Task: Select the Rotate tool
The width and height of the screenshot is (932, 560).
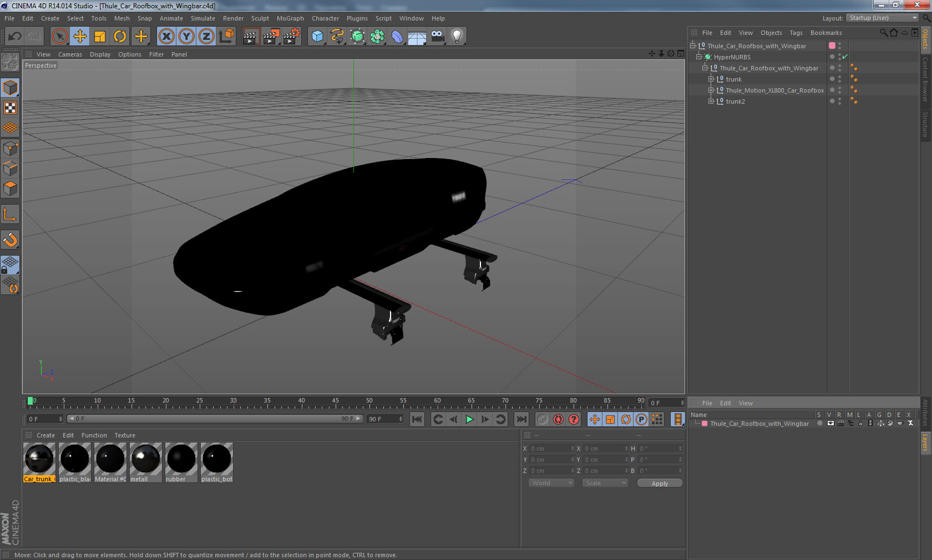Action: (120, 37)
